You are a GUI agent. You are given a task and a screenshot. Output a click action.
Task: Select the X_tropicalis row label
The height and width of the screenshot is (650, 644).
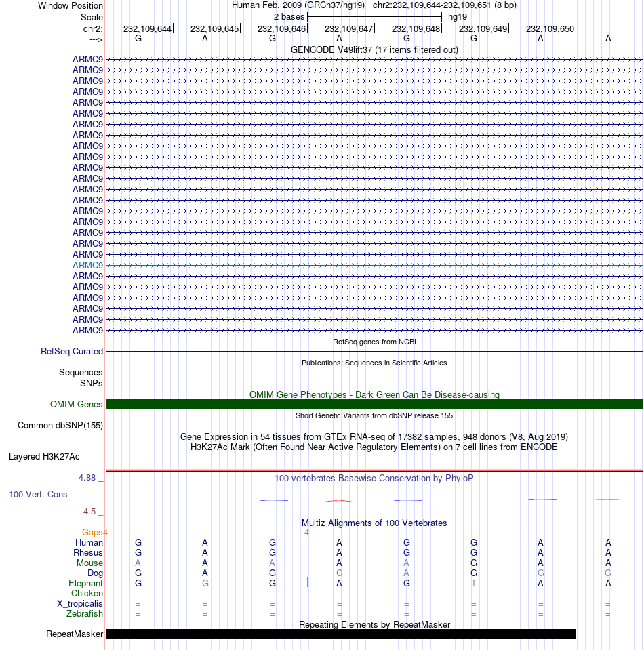79,603
